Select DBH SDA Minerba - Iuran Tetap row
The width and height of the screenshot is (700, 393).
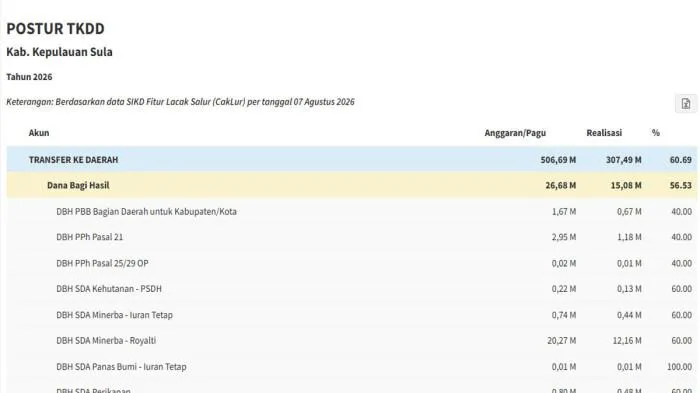click(352, 315)
